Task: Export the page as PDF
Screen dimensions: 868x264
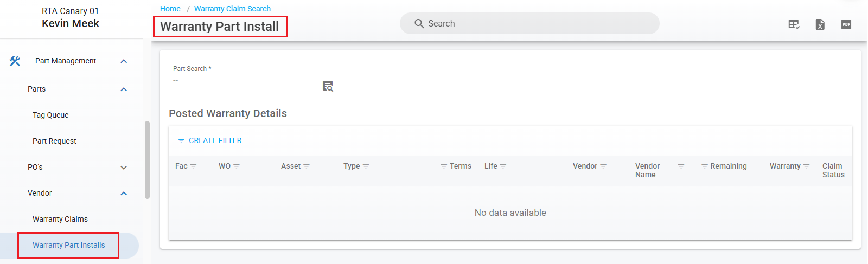Action: click(846, 24)
